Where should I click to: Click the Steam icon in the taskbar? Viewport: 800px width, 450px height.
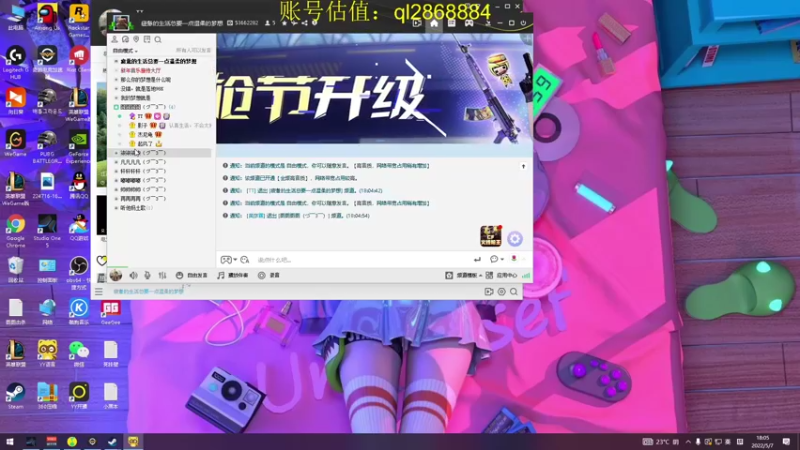(112, 442)
